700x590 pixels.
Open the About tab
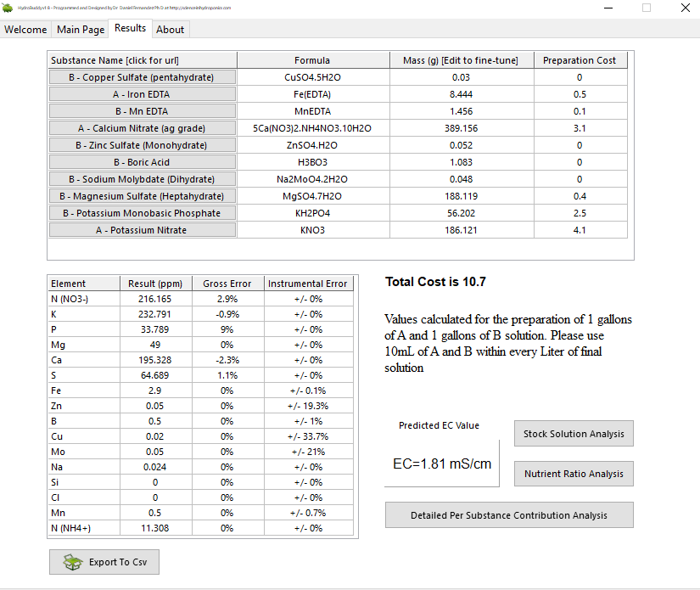[x=170, y=30]
